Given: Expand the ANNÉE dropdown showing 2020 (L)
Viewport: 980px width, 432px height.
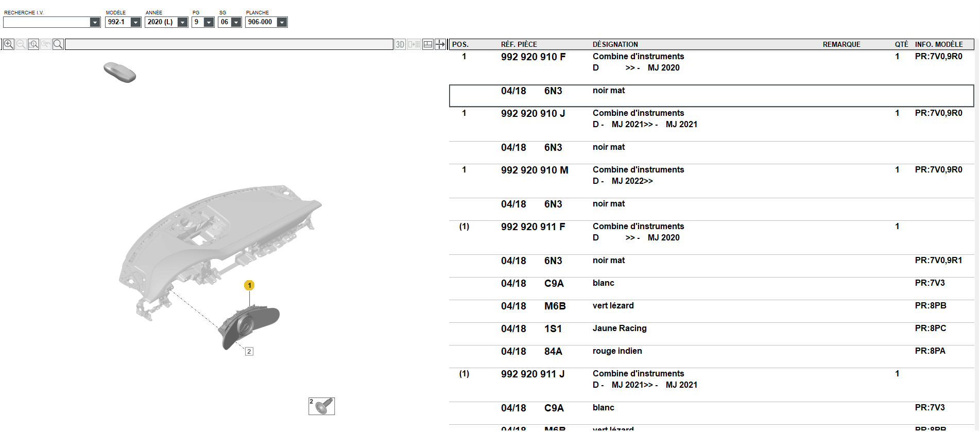Looking at the screenshot, I should point(166,22).
